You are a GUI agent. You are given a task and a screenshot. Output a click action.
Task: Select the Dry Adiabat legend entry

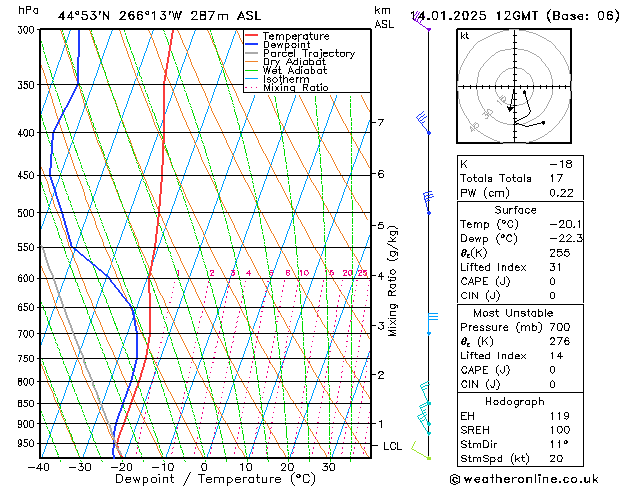click(x=285, y=62)
